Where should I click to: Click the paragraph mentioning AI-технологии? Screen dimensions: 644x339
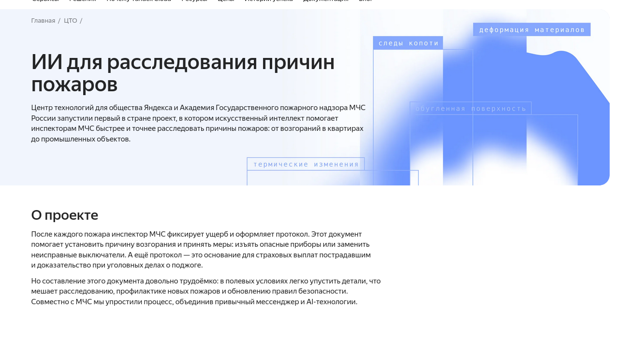[206, 291]
